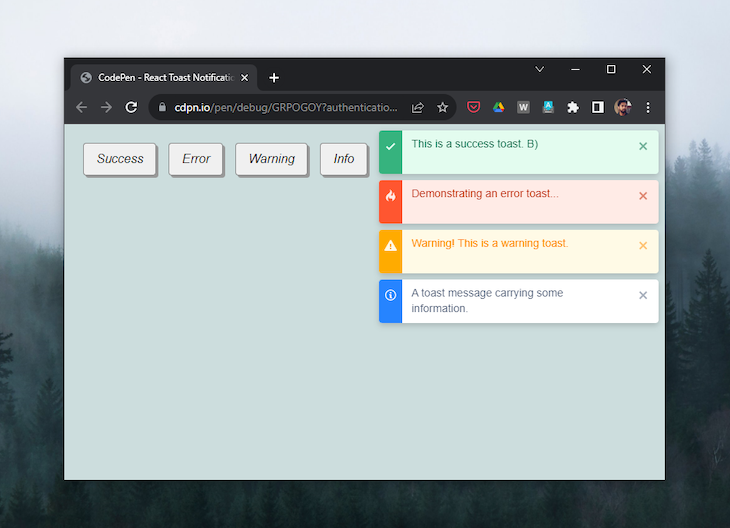
Task: Dismiss the success toast notification
Action: [x=643, y=146]
